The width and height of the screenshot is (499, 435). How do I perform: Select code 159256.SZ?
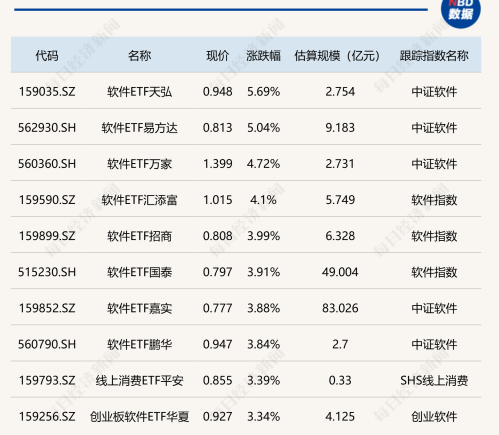pos(47,416)
